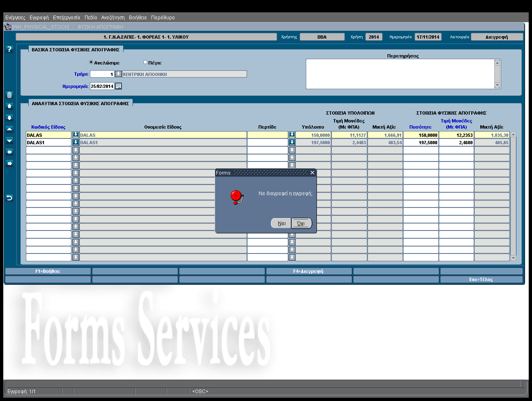Open the Παράθυρο menu
Screen dimensions: 532x401
(163, 18)
